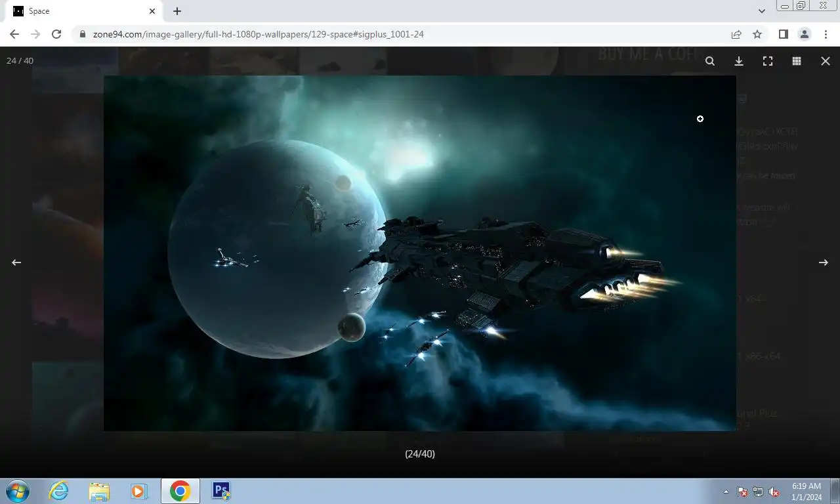This screenshot has height=504, width=840.
Task: Show hidden tray icons arrow
Action: 726,492
